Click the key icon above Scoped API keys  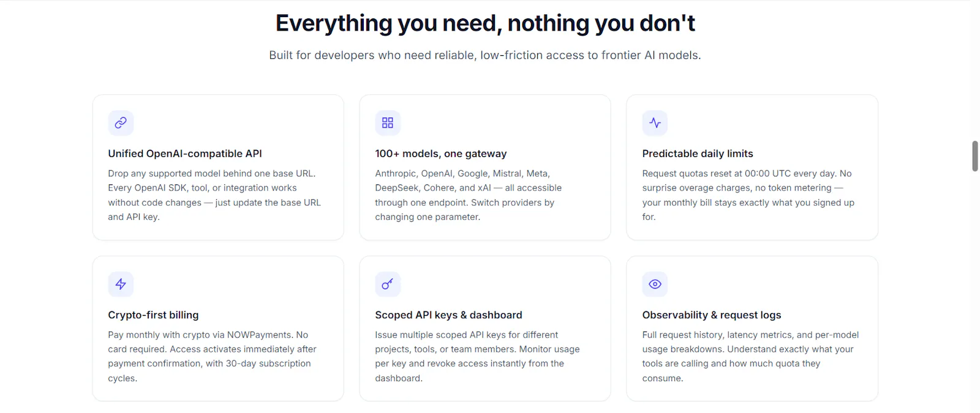click(x=388, y=284)
